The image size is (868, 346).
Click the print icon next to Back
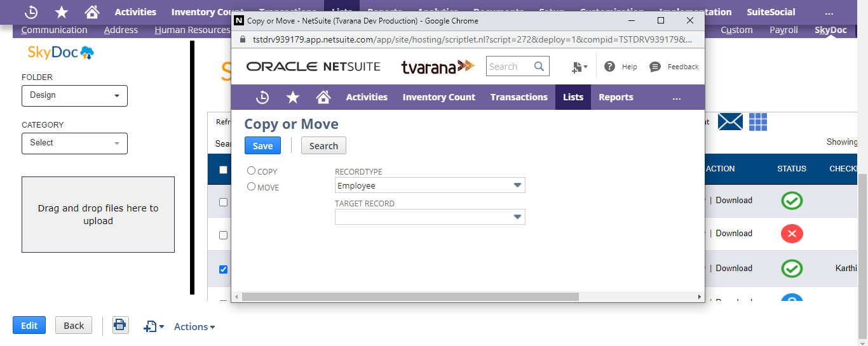[x=119, y=326]
